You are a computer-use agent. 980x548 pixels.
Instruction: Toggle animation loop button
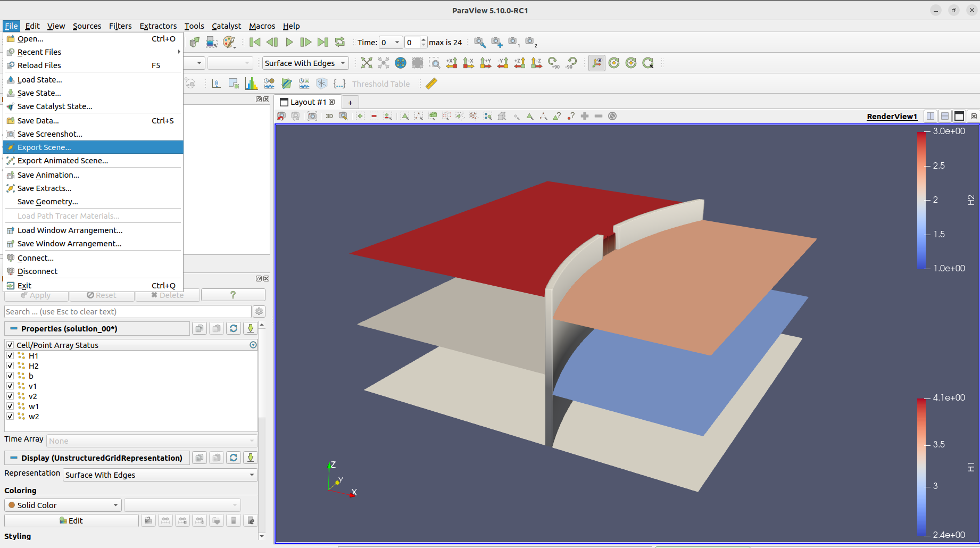coord(340,42)
